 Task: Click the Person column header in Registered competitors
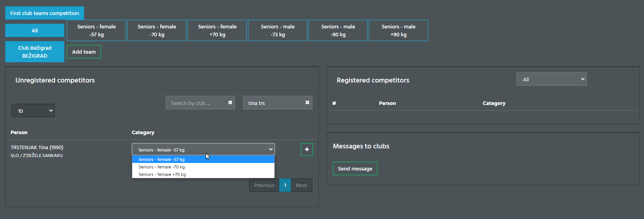(387, 103)
